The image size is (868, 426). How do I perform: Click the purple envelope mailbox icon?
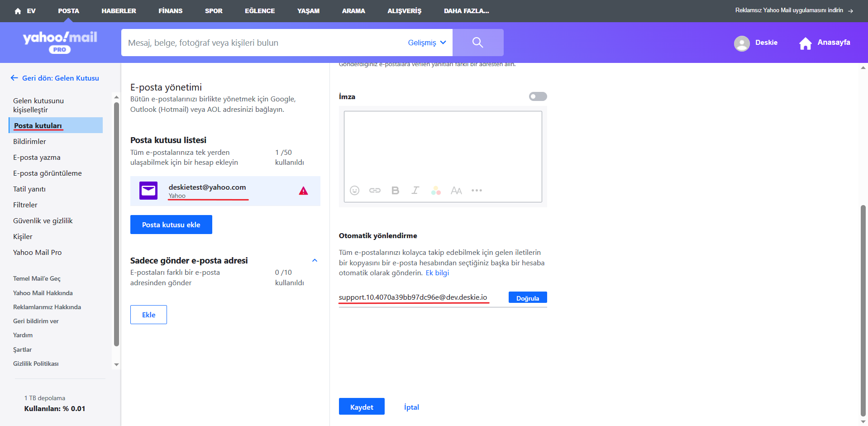pyautogui.click(x=148, y=191)
